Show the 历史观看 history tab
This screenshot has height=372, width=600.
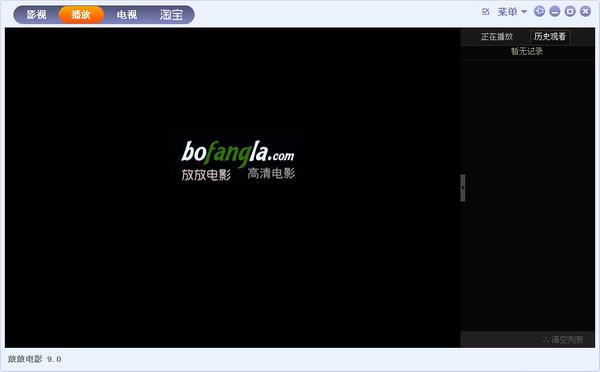click(550, 37)
